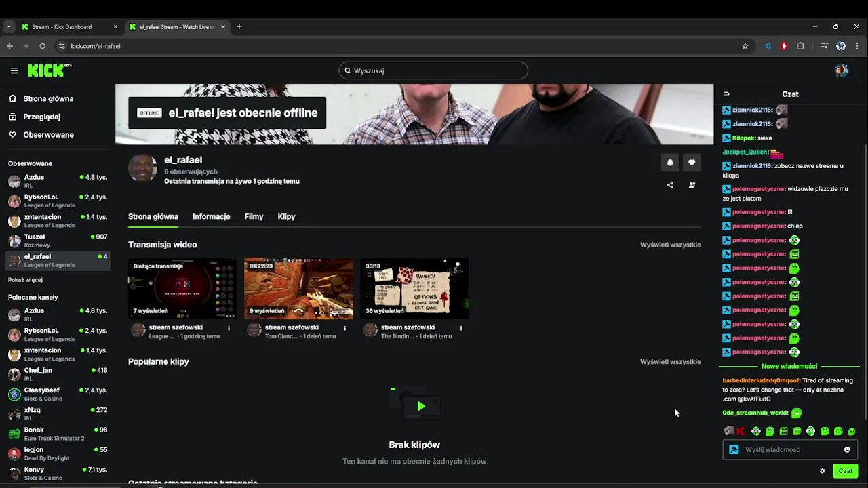Reload the page with the refresh icon

42,46
